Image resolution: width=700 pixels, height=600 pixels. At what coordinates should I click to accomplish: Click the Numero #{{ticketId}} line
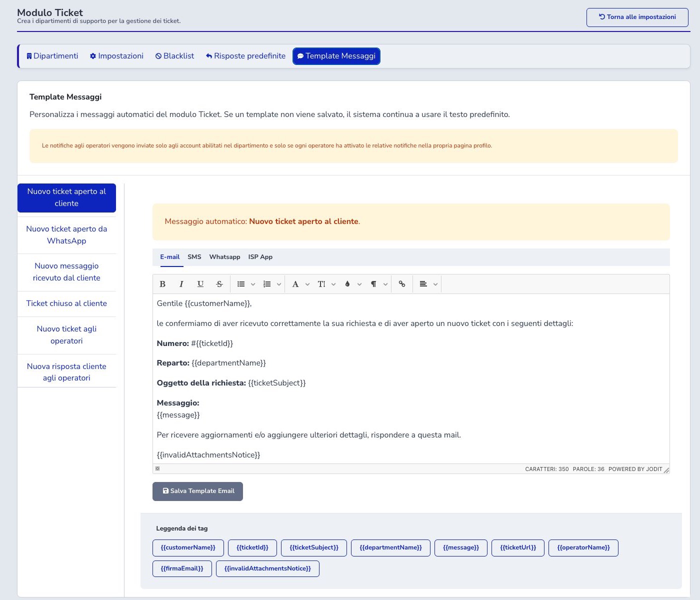pos(194,343)
